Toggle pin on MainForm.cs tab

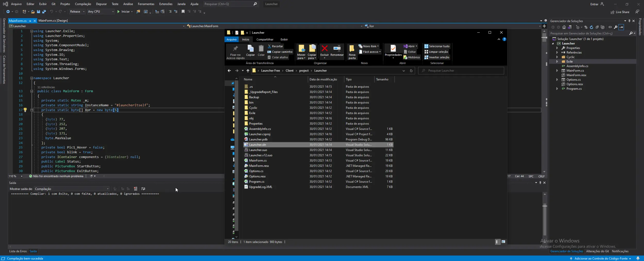pyautogui.click(x=30, y=21)
